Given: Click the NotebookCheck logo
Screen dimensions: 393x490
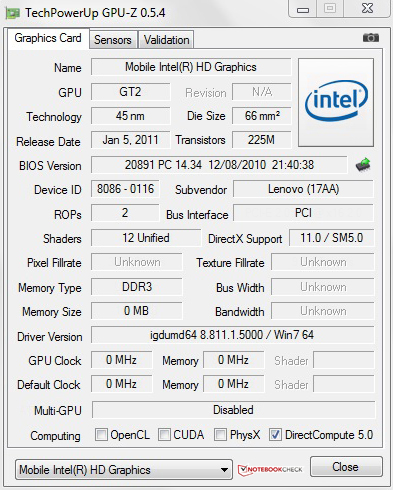Looking at the screenshot, I should pos(270,469).
